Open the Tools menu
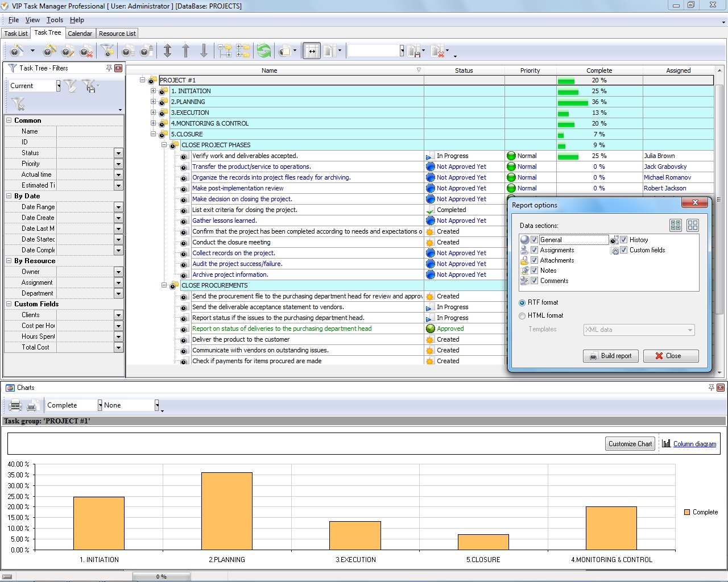Image resolution: width=728 pixels, height=582 pixels. (55, 20)
